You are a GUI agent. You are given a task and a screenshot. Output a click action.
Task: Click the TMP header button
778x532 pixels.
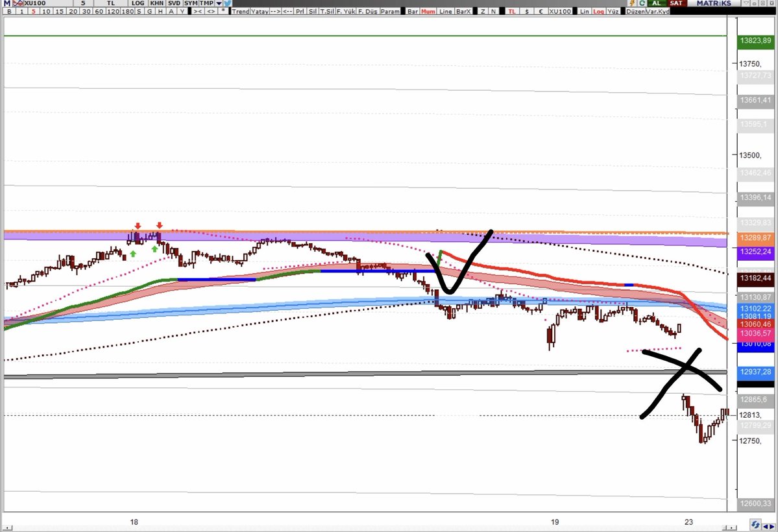[206, 3]
